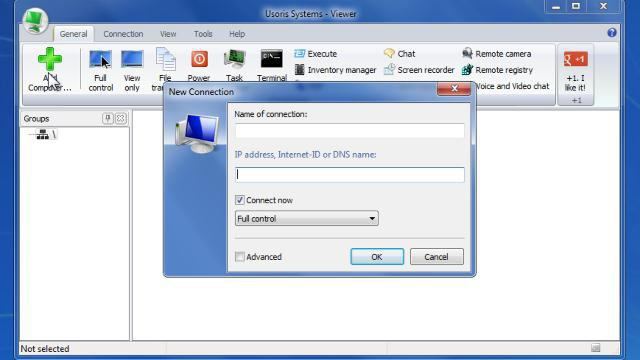The width and height of the screenshot is (640, 360).
Task: Open the Terminal tool
Action: [272, 60]
